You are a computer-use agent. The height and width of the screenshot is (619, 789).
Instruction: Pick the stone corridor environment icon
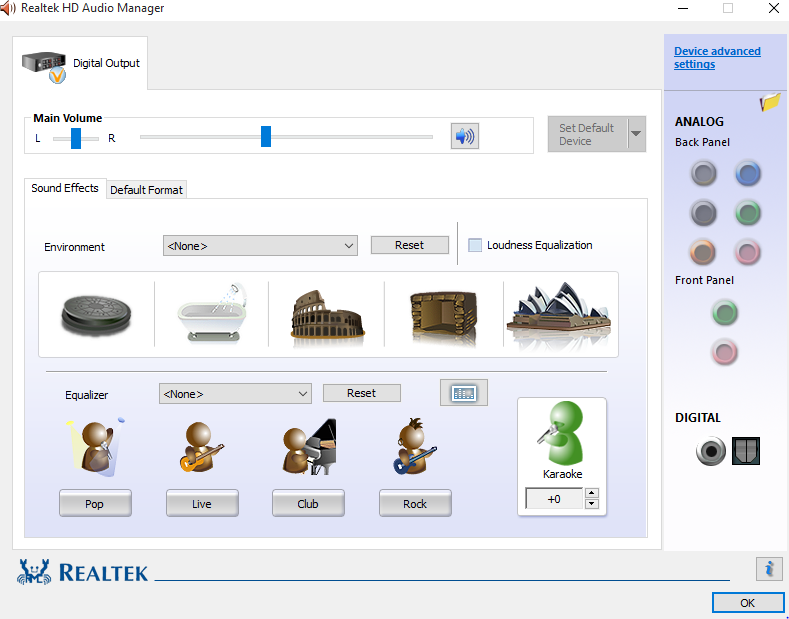click(443, 317)
